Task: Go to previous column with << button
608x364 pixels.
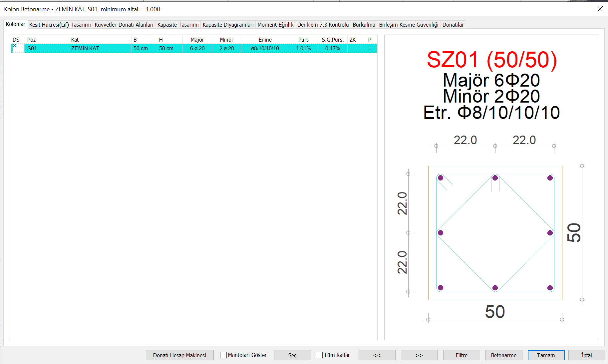Action: 377,355
